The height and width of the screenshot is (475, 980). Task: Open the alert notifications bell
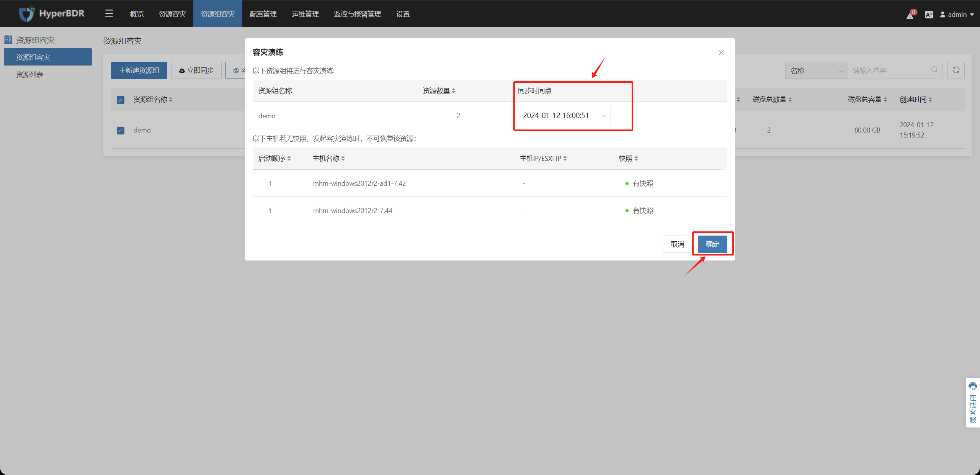tap(910, 15)
